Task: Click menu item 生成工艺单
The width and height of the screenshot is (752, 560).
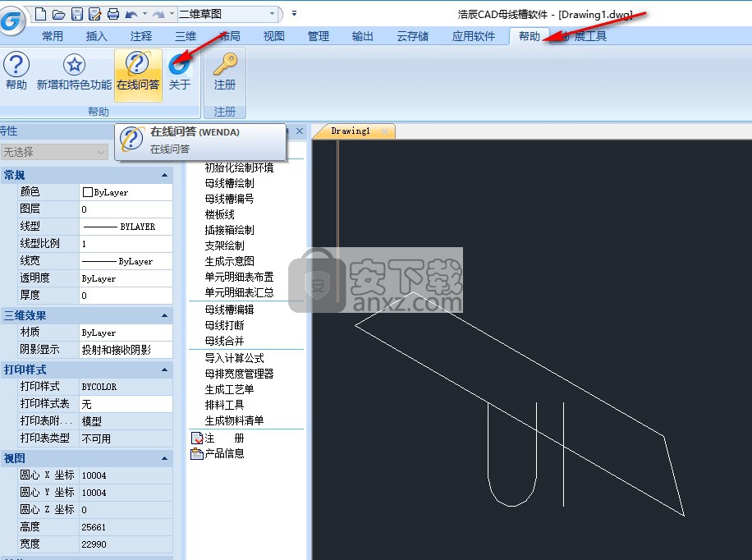Action: coord(229,389)
